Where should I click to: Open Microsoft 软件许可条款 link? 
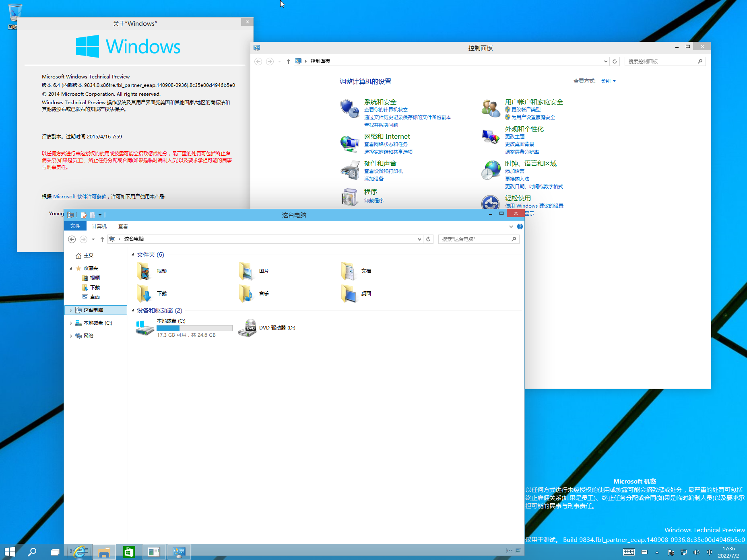click(x=80, y=197)
